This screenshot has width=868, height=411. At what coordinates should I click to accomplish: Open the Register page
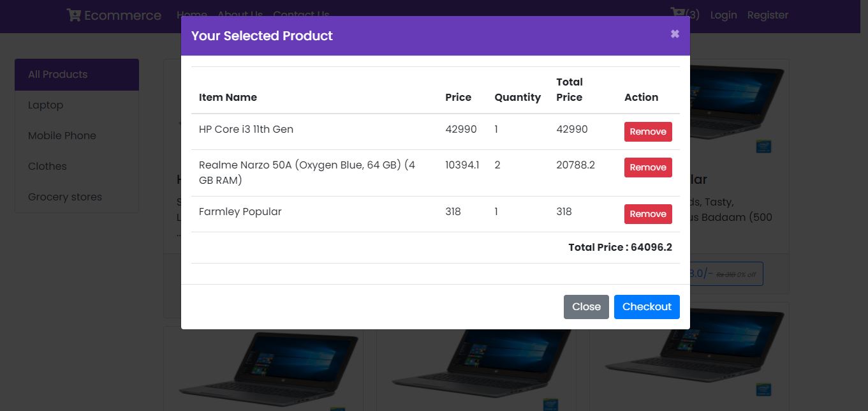(767, 15)
